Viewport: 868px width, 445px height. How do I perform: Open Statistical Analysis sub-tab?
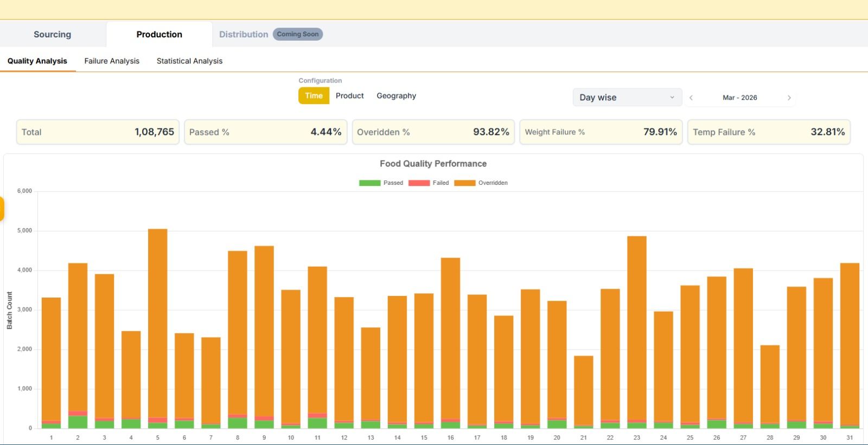point(189,61)
